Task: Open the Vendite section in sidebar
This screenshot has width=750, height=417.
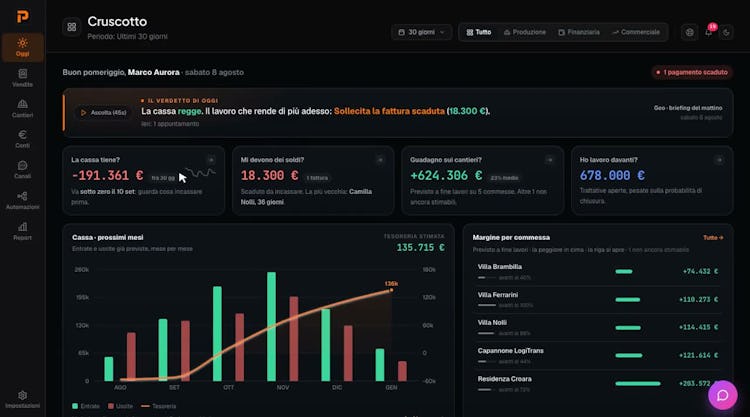Action: 22,78
